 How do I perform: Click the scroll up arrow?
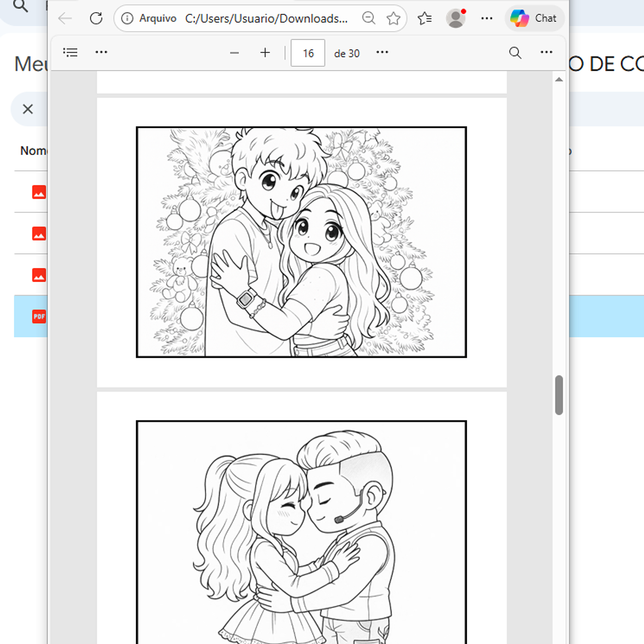click(x=559, y=79)
